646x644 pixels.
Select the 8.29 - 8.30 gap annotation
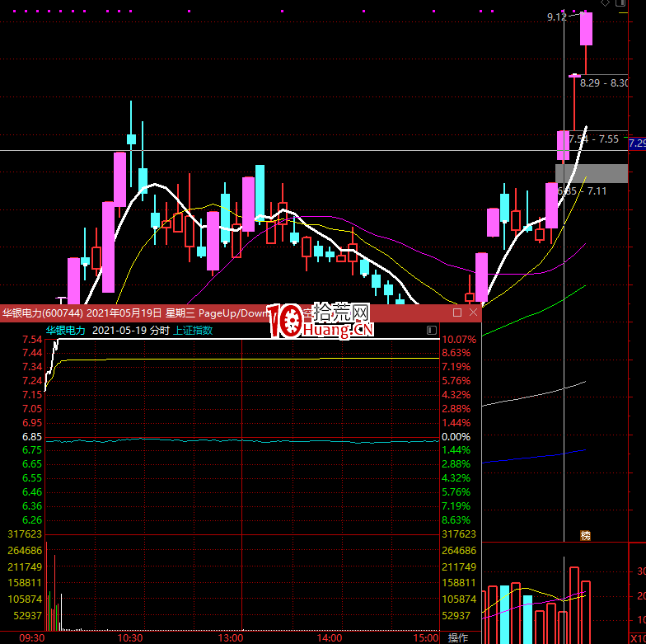click(604, 82)
